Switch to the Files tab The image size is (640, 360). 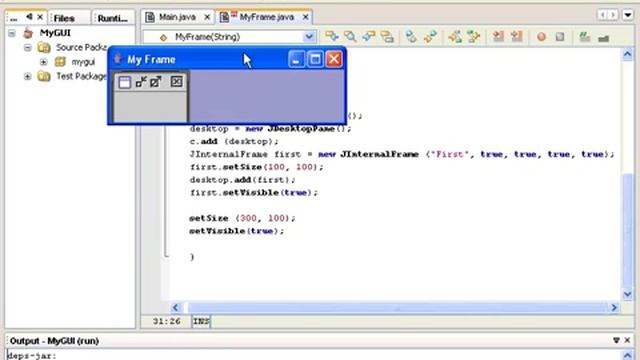point(64,18)
